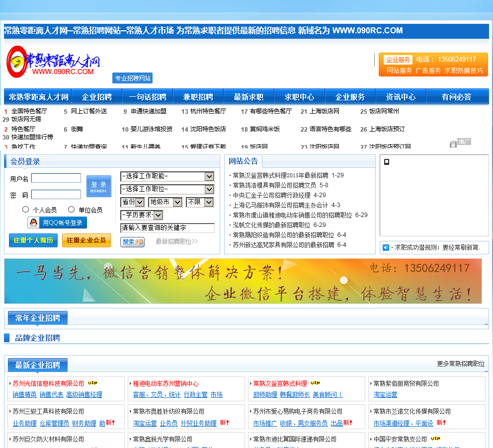Click the WeChat marketing banner ad

[x=243, y=281]
